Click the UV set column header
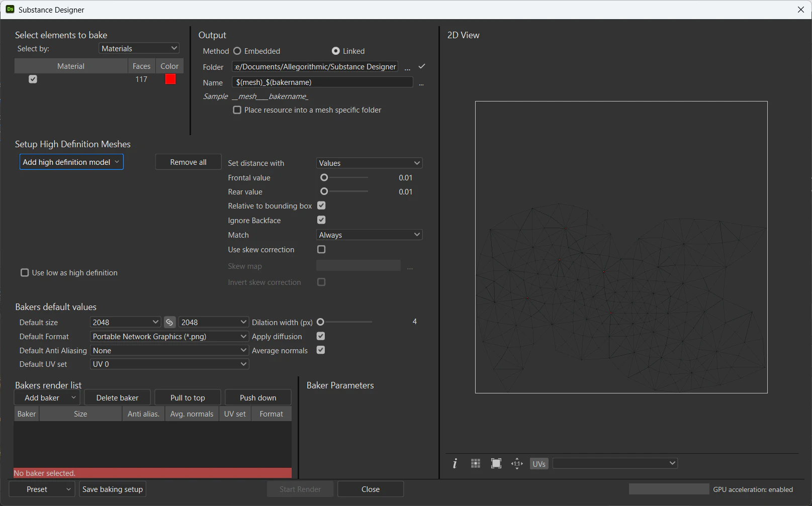 point(235,414)
